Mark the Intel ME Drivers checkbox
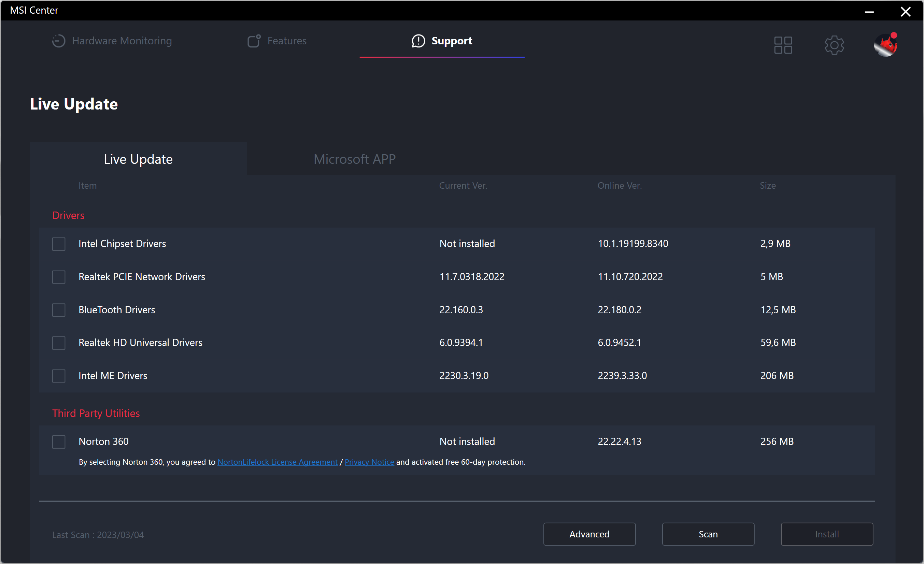The height and width of the screenshot is (564, 924). click(x=59, y=376)
